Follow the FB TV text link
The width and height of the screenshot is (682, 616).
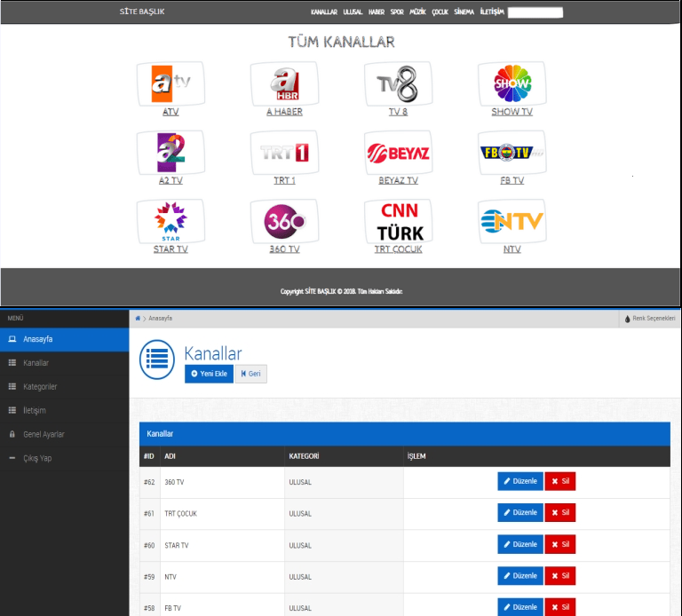click(511, 180)
